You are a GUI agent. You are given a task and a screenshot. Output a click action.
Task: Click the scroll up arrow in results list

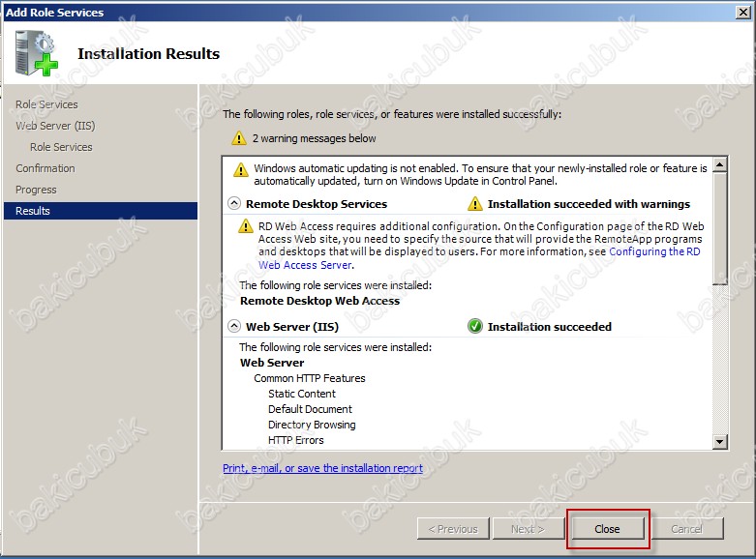(x=720, y=164)
